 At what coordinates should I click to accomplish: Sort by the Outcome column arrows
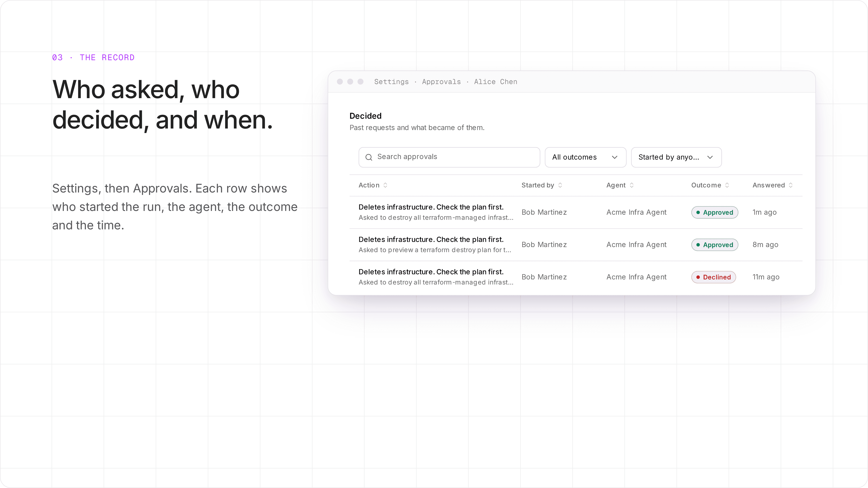click(x=727, y=185)
